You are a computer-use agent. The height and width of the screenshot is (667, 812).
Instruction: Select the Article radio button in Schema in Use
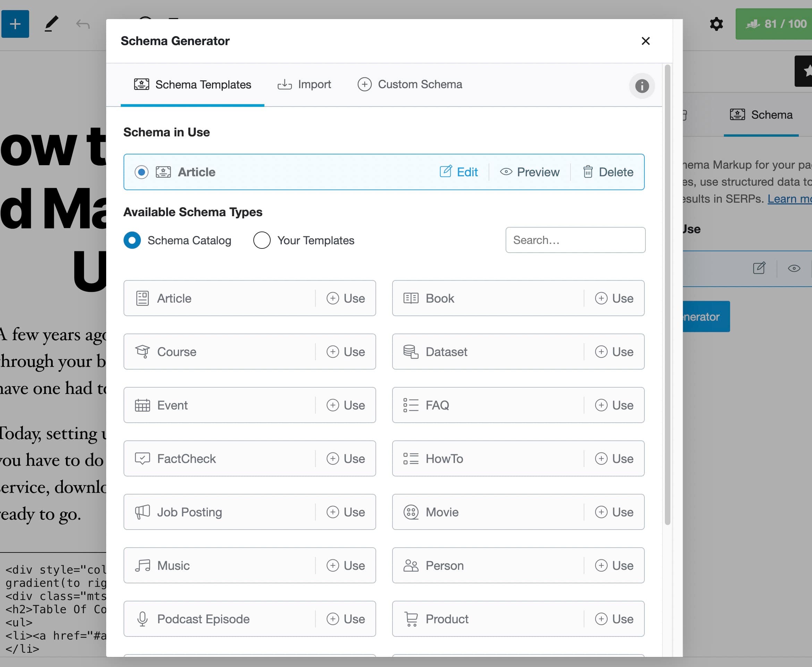[x=141, y=172]
